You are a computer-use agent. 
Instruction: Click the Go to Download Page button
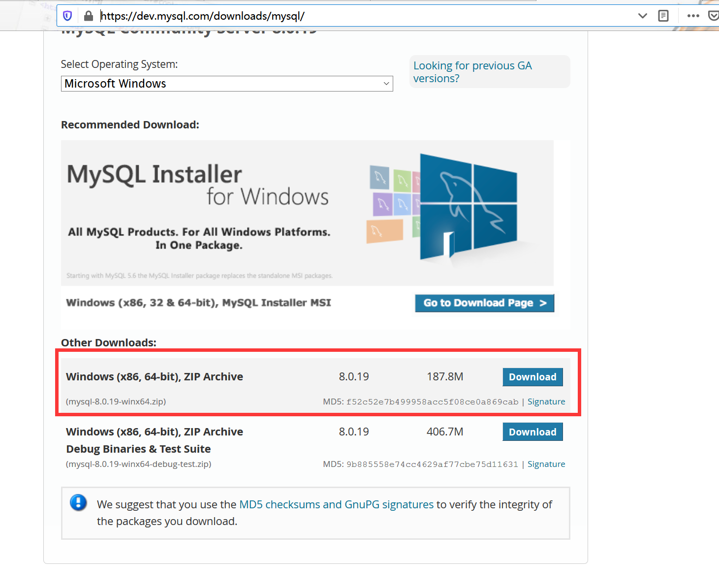tap(485, 303)
